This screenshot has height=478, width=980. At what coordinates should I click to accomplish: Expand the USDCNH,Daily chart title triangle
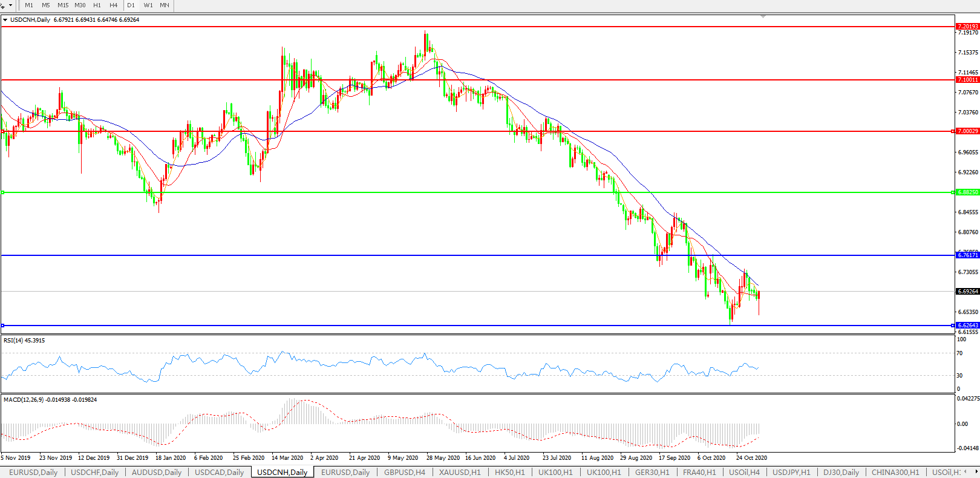(x=5, y=20)
